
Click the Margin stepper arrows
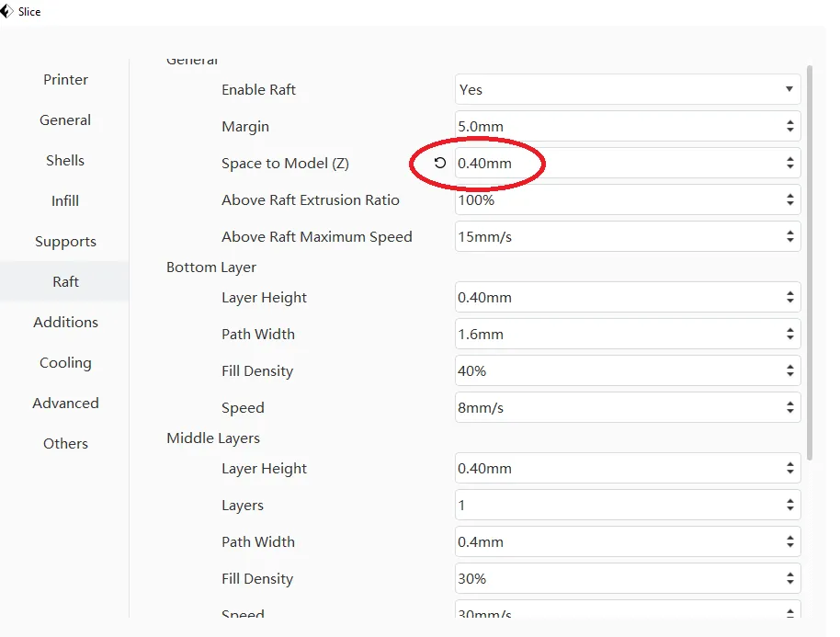pyautogui.click(x=790, y=127)
